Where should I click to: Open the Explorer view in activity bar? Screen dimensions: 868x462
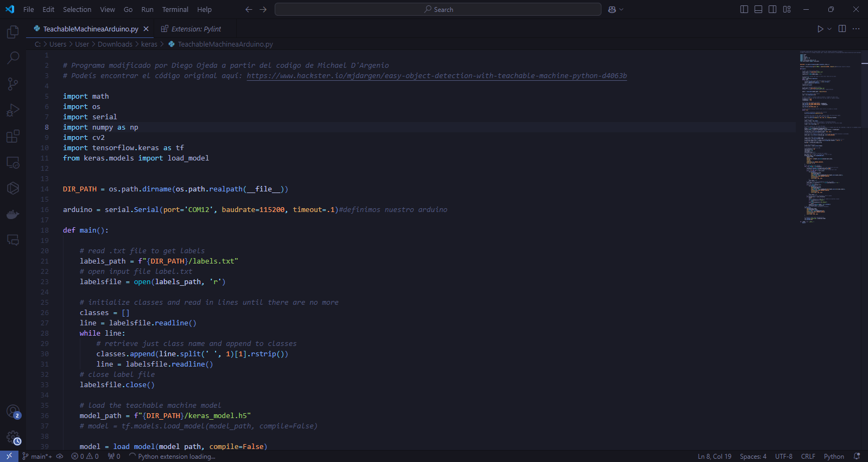coord(13,32)
